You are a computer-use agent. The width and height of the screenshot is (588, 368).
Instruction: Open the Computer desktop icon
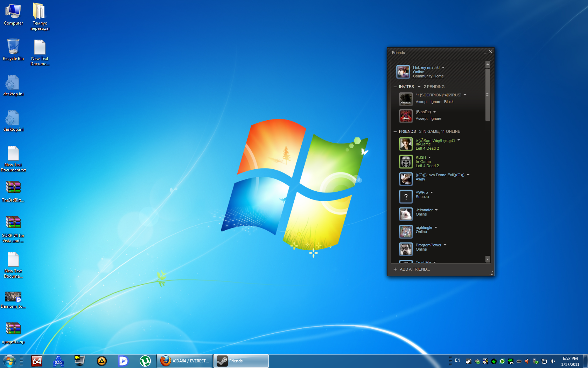pyautogui.click(x=13, y=14)
